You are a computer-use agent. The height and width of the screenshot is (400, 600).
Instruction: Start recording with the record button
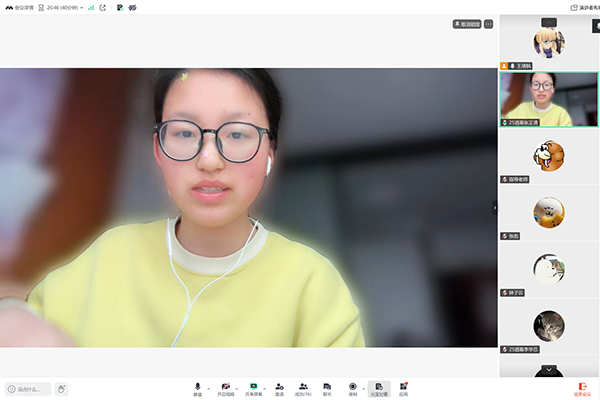tap(353, 389)
